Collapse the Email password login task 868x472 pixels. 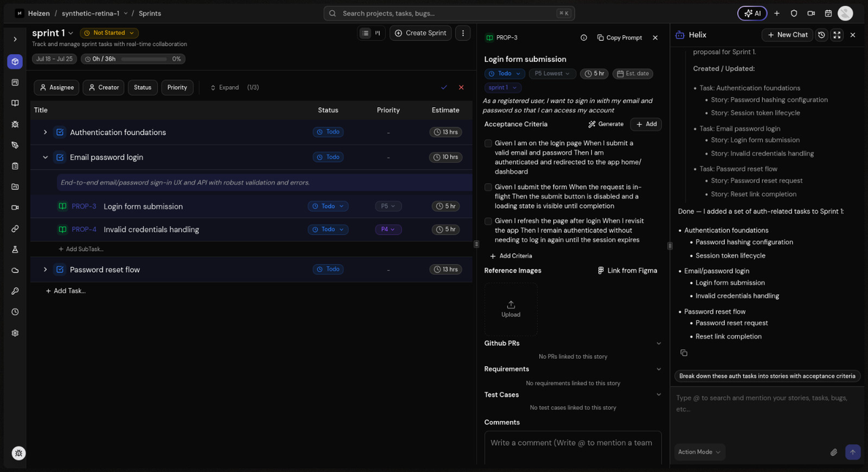(45, 157)
